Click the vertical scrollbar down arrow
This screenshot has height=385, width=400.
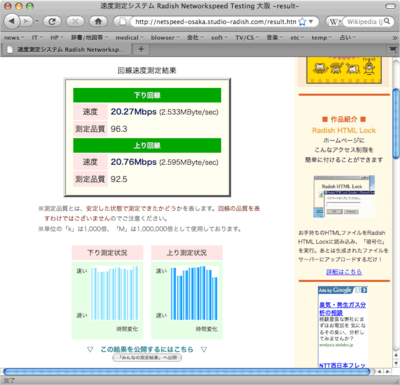pos(396,363)
